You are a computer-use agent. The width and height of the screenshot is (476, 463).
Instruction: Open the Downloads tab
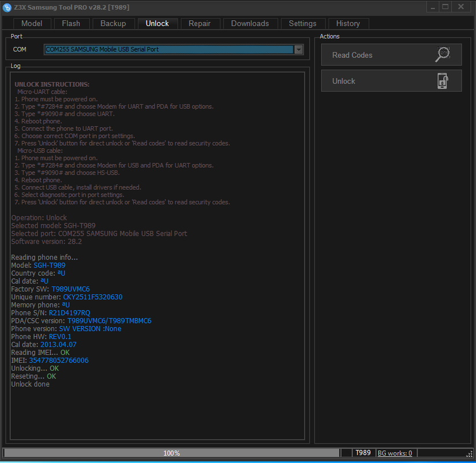pos(250,23)
